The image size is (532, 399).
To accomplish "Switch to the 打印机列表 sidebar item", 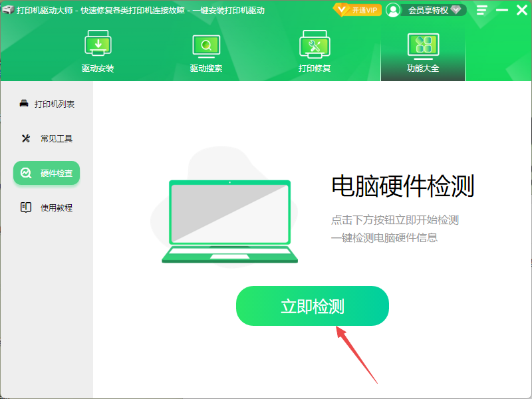I will pyautogui.click(x=49, y=104).
